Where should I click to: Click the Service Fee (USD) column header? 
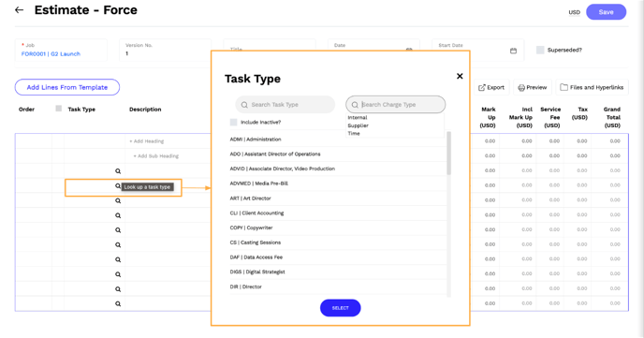tap(550, 117)
